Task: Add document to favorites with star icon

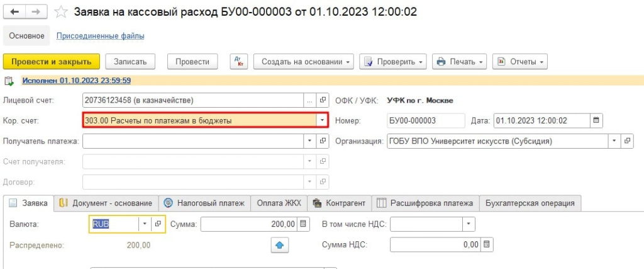Action: pos(61,12)
